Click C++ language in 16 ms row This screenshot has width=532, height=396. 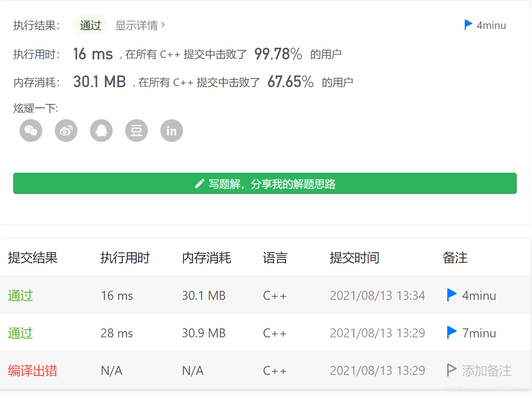pos(275,296)
